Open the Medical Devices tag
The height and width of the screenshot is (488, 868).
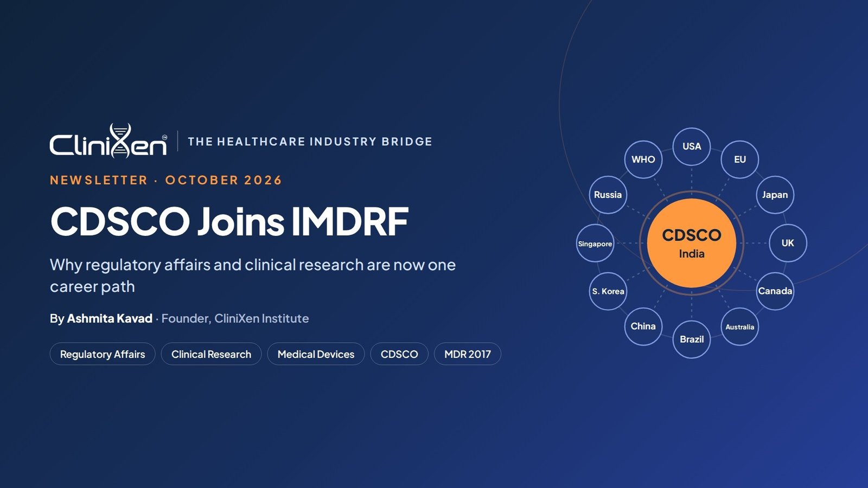click(316, 354)
